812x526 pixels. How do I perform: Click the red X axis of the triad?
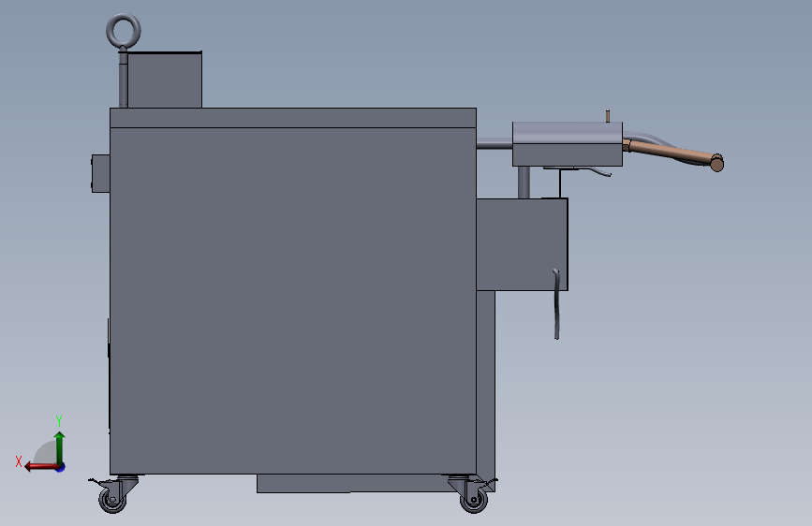pyautogui.click(x=40, y=467)
